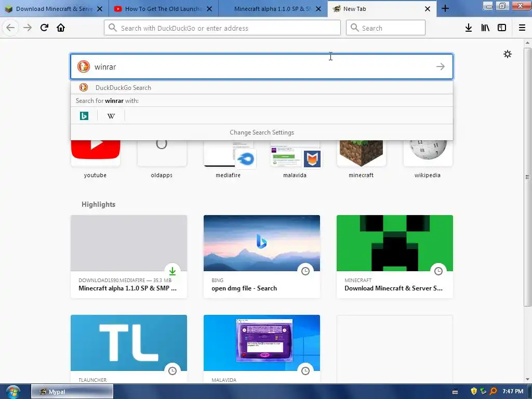This screenshot has height=399, width=532.
Task: Search winrar with Bing icon
Action: [84, 116]
